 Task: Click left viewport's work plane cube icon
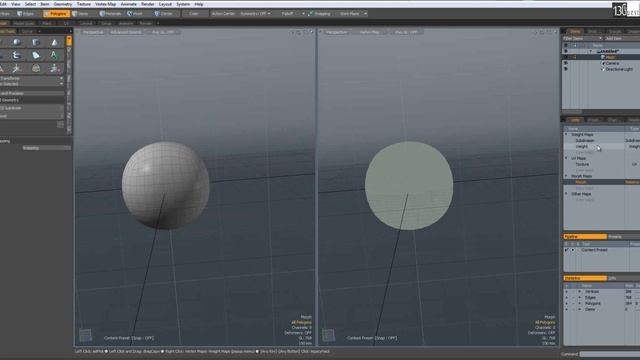point(85,335)
